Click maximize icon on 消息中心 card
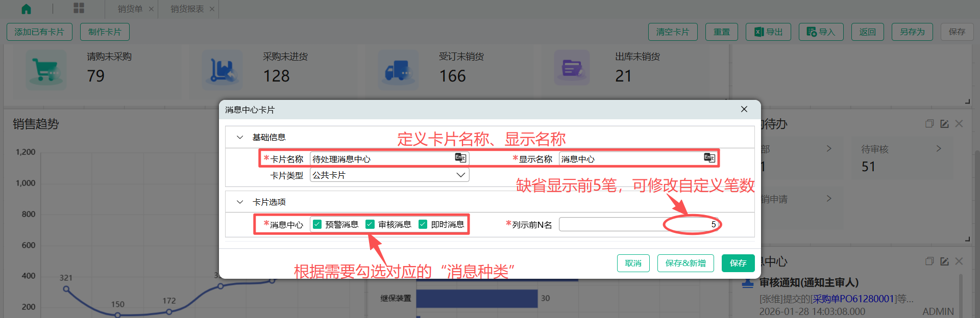Image resolution: width=980 pixels, height=318 pixels. [929, 261]
